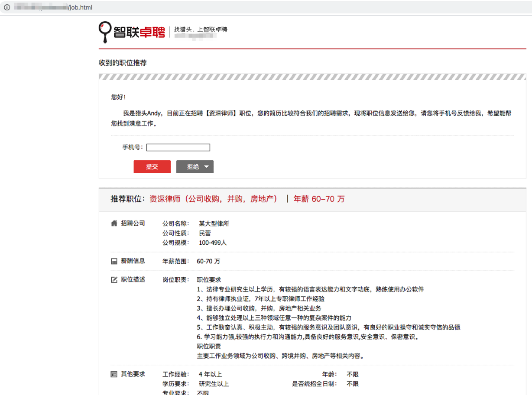Select the 其他要求 section label
The height and width of the screenshot is (395, 532).
coord(133,374)
